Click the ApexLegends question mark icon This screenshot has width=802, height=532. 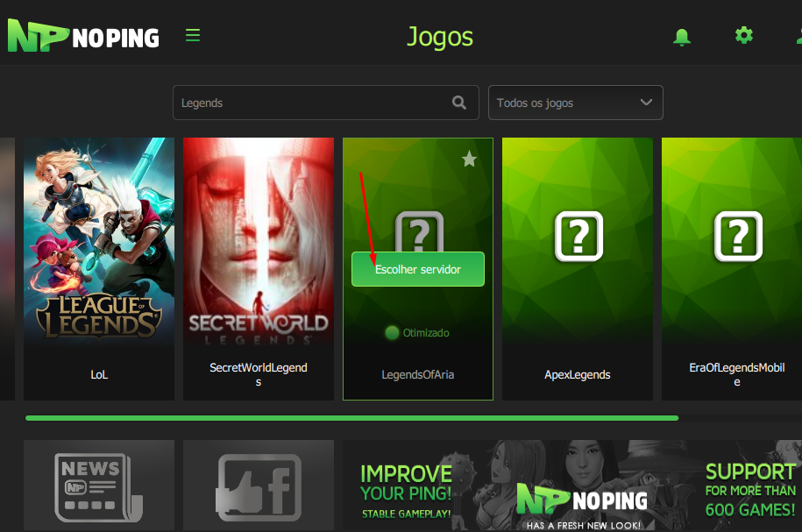click(578, 237)
